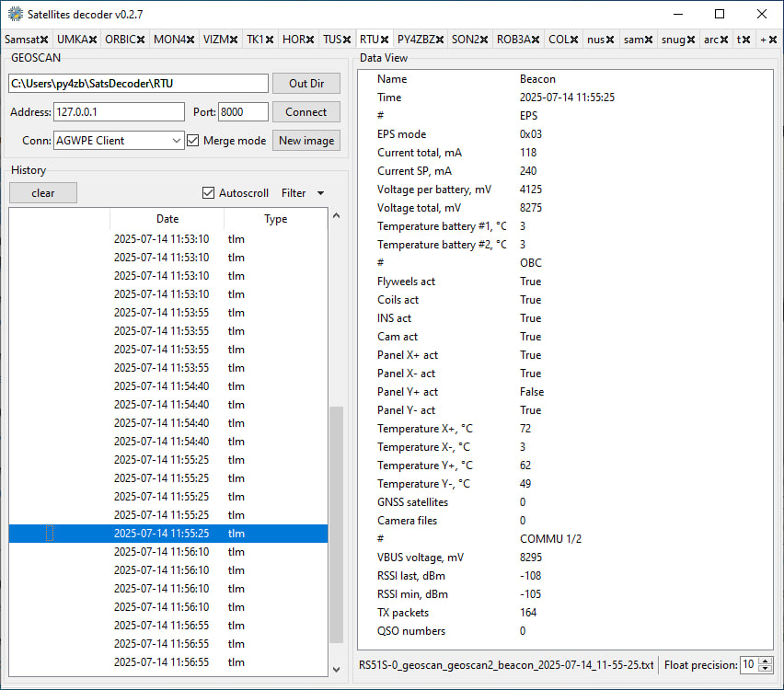Viewport: 784px width, 690px height.
Task: Close the PY4ZBZ tab with its x icon
Action: 440,40
